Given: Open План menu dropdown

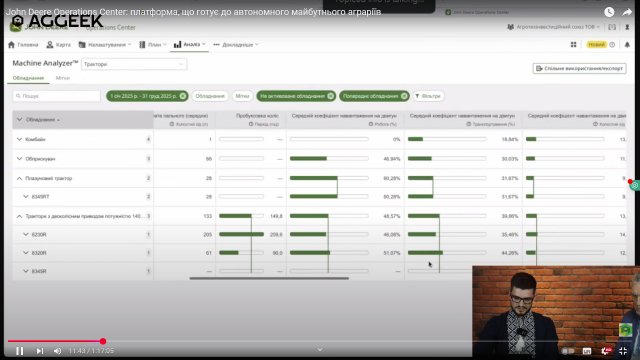Looking at the screenshot, I should coord(153,44).
